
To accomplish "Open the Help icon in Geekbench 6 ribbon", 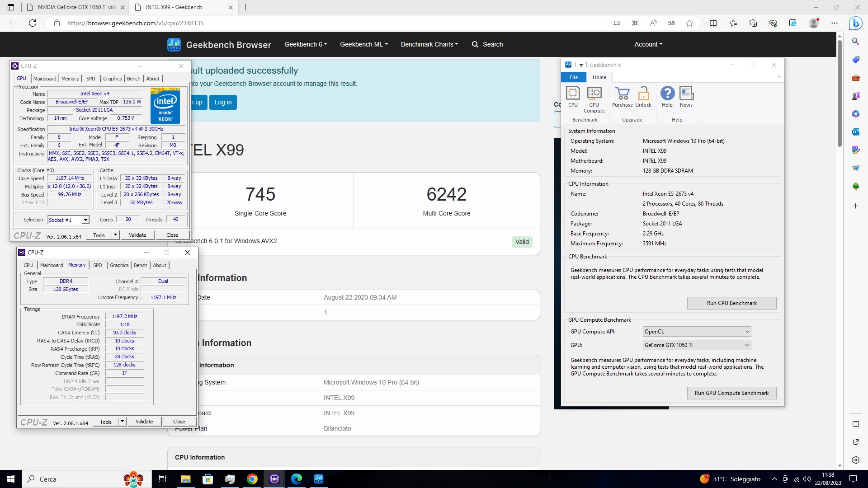I will 667,97.
